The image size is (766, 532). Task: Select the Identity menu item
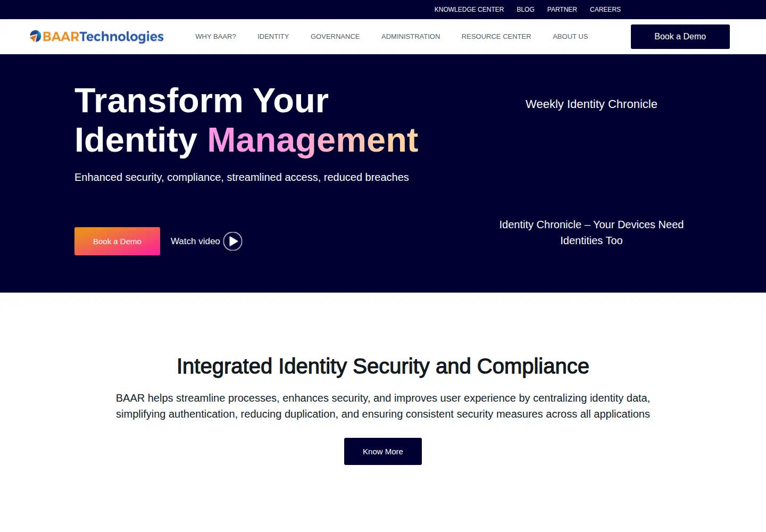pos(273,37)
